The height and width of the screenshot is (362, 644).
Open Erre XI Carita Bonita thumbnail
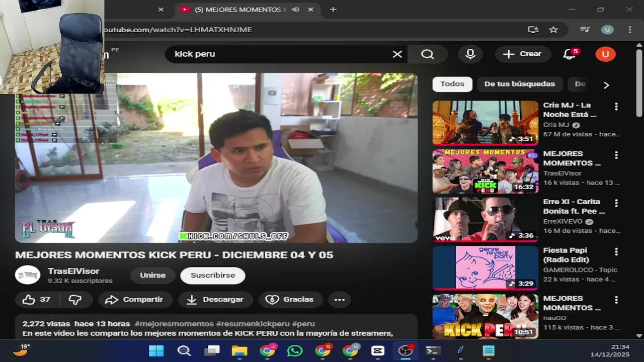tap(486, 219)
